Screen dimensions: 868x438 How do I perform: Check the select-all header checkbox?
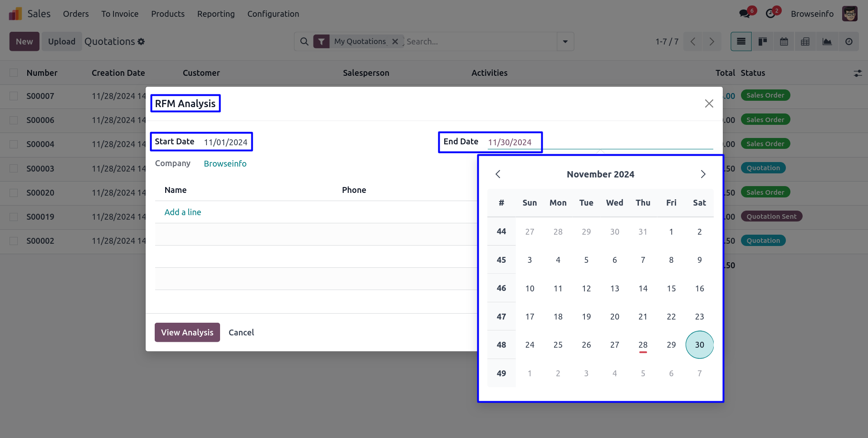point(14,73)
